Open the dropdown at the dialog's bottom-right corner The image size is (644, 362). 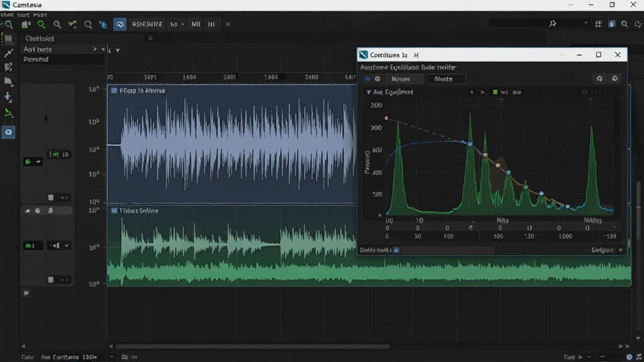(621, 250)
